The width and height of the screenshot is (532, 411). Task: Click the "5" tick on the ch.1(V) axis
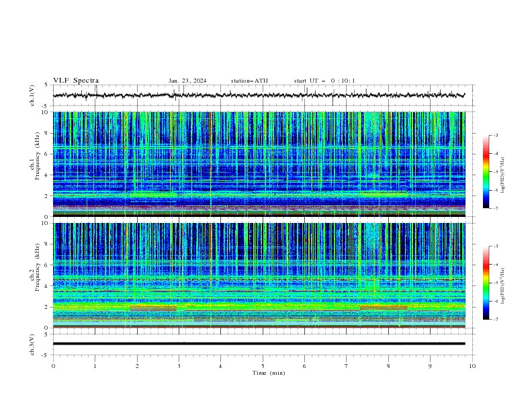tap(46, 85)
